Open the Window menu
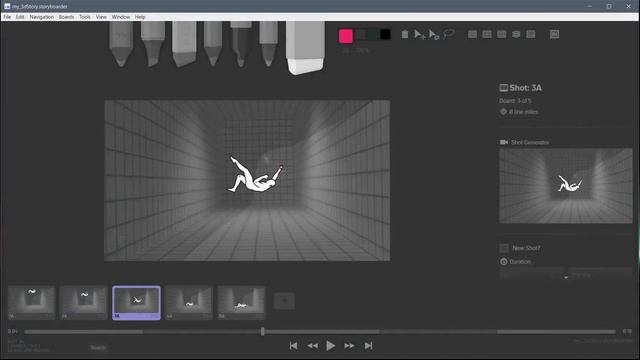640x360 pixels. [x=121, y=17]
